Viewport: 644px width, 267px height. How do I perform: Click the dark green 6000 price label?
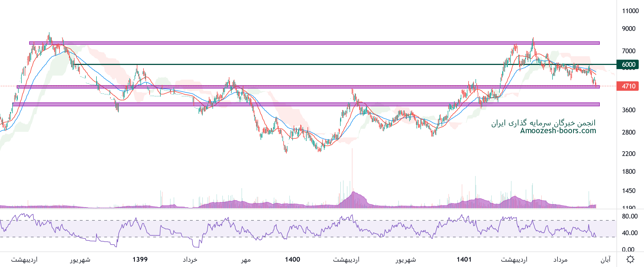(x=627, y=64)
